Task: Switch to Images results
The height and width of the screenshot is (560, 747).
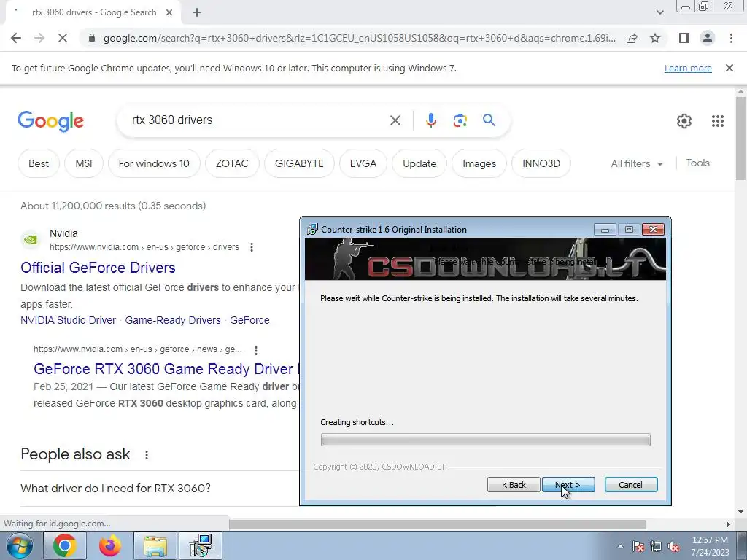Action: [x=479, y=163]
